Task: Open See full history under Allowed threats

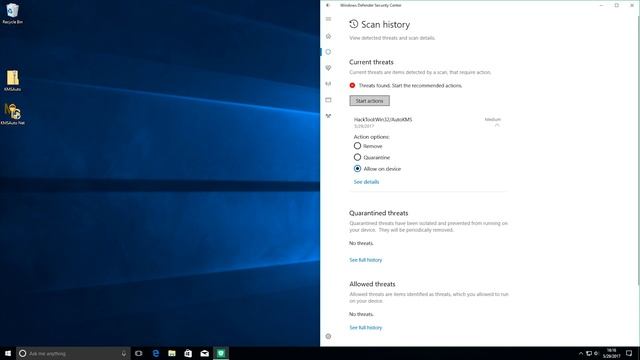Action: (366, 328)
